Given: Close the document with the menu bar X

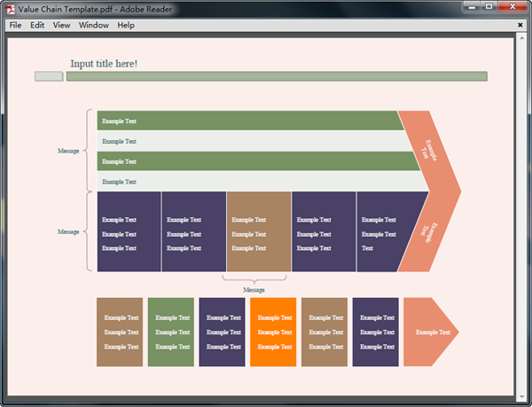Looking at the screenshot, I should pyautogui.click(x=520, y=25).
